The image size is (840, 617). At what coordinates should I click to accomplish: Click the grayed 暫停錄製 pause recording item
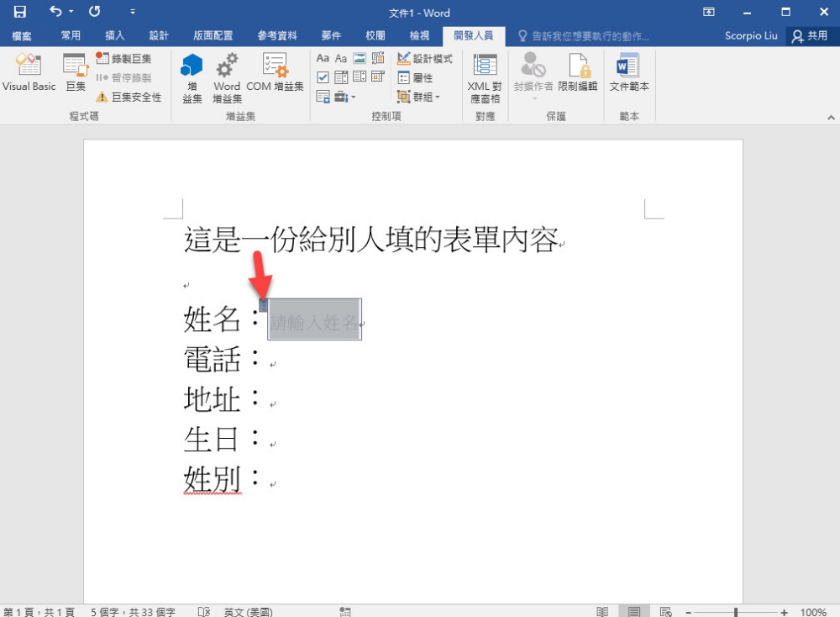[x=123, y=77]
